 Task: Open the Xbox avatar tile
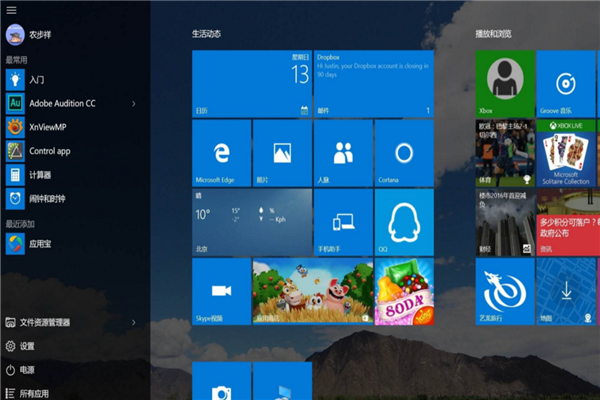click(x=505, y=83)
